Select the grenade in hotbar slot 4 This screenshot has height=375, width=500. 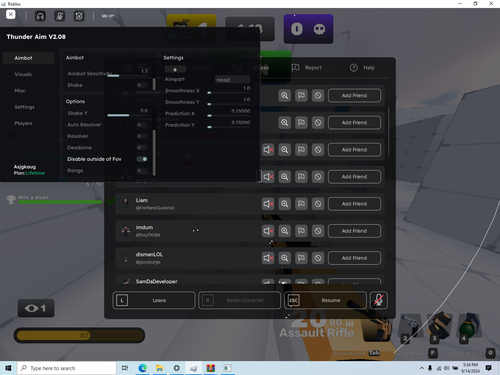tap(469, 328)
